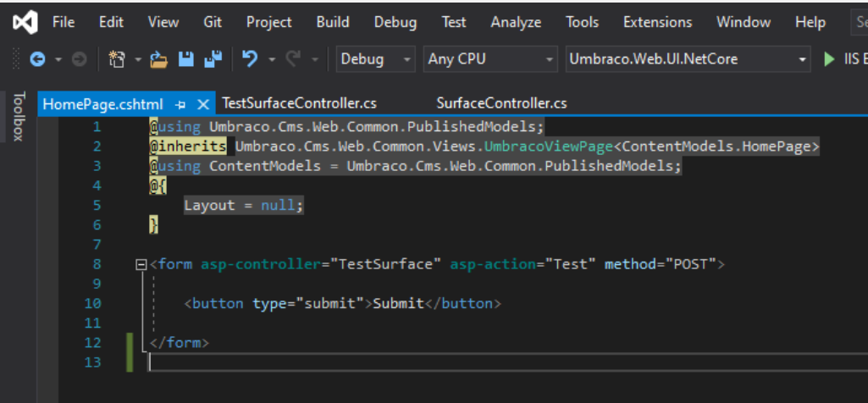This screenshot has width=868, height=403.
Task: Open the Build menu
Action: [333, 23]
